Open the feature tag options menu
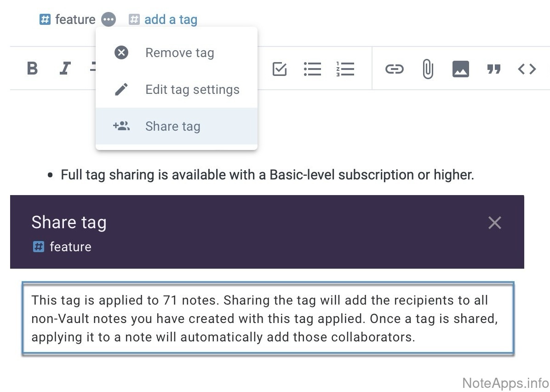 (x=109, y=20)
